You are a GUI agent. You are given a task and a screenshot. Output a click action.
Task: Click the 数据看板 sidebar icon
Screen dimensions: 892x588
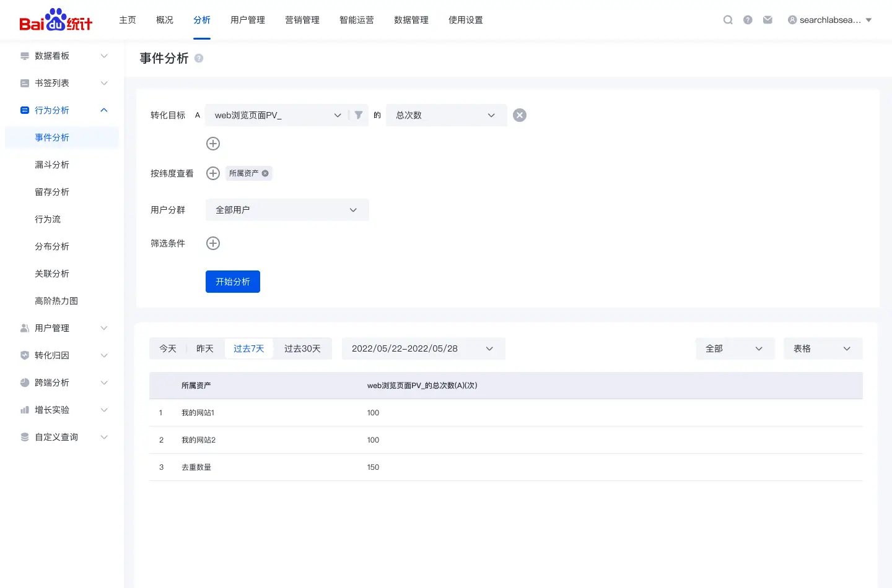tap(25, 56)
